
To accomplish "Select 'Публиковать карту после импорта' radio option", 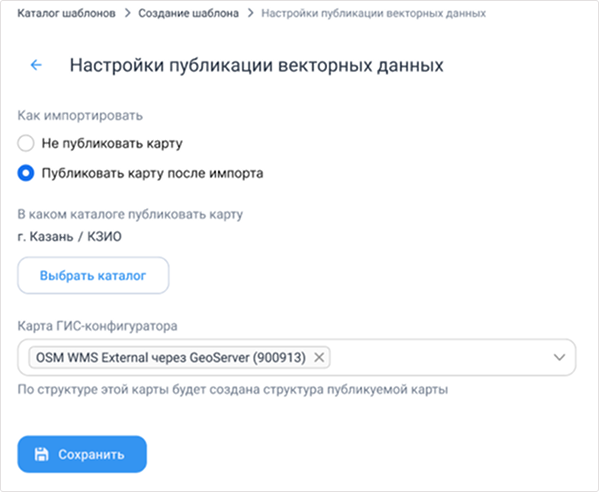I will coord(26,173).
